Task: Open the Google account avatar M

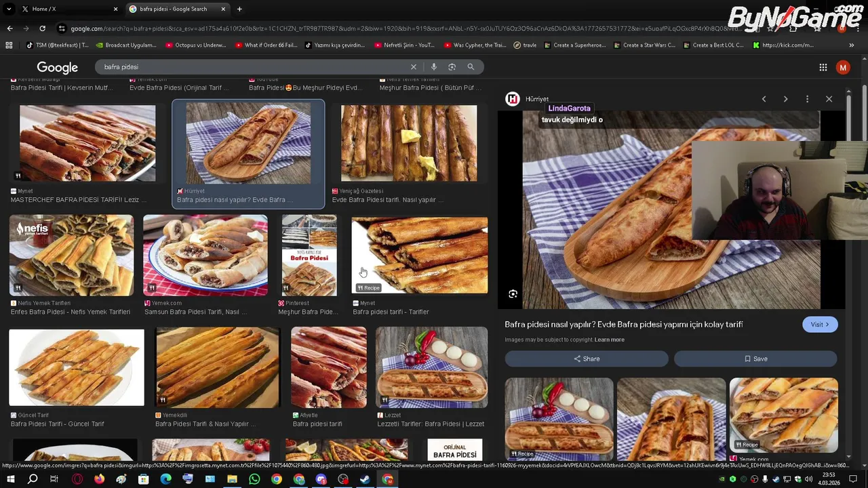Action: coord(843,67)
